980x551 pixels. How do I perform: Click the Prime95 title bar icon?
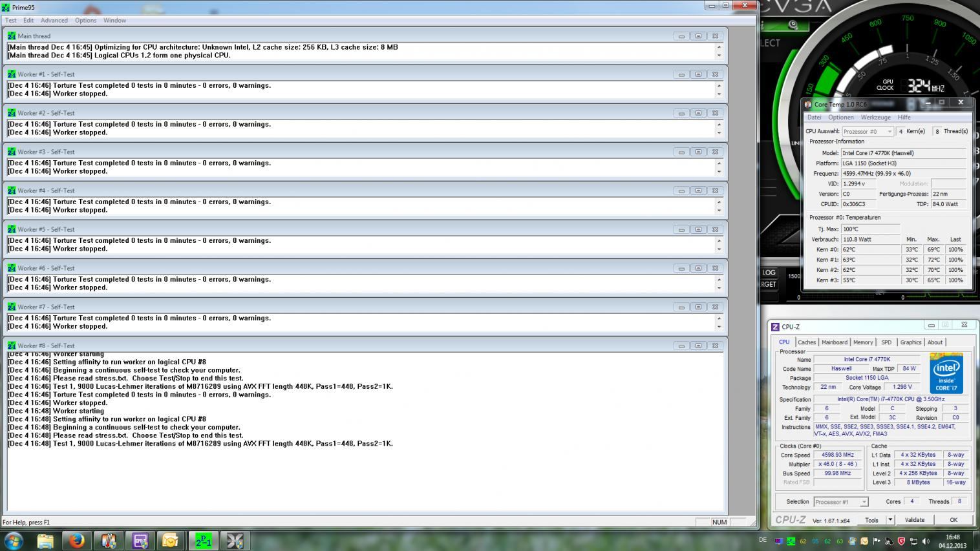(6, 7)
